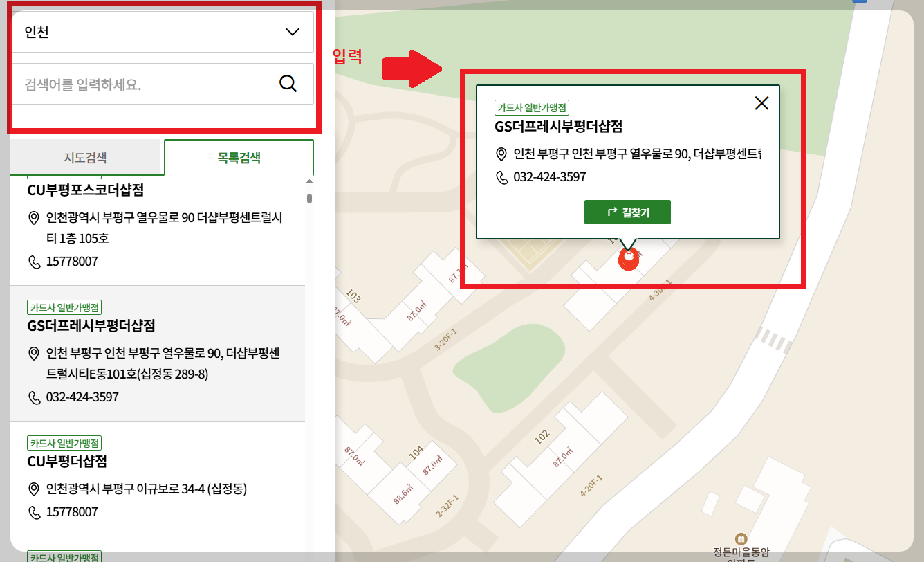Image resolution: width=924 pixels, height=562 pixels.
Task: Click phone icon in map popup
Action: pyautogui.click(x=502, y=177)
